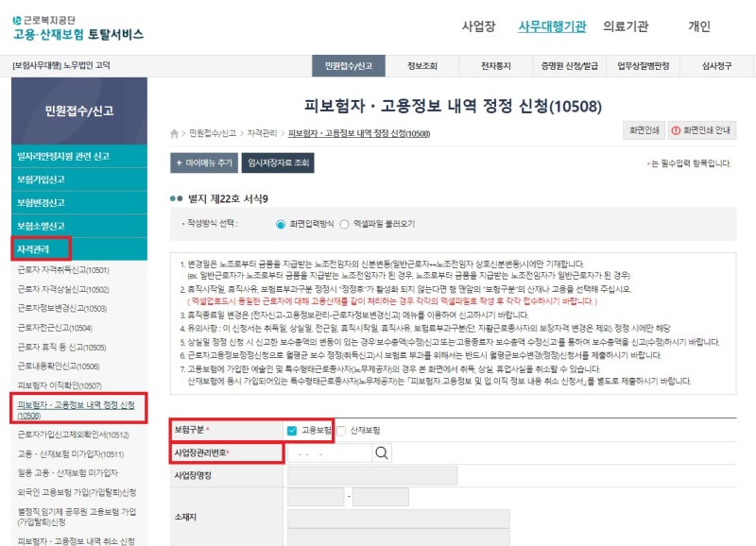Expand the 보험가입신고 sidebar section
The height and width of the screenshot is (546, 756).
79,179
